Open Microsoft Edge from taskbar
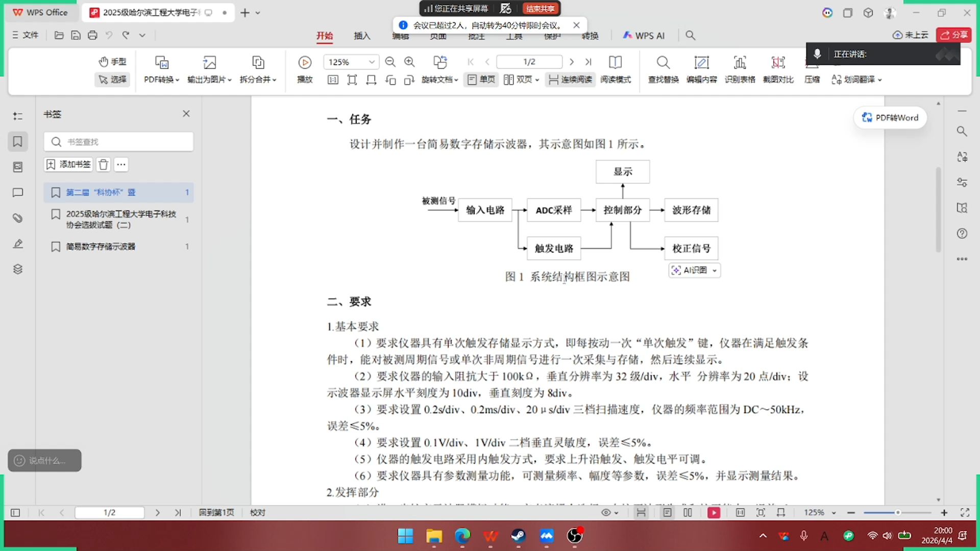The image size is (980, 551). pyautogui.click(x=462, y=536)
